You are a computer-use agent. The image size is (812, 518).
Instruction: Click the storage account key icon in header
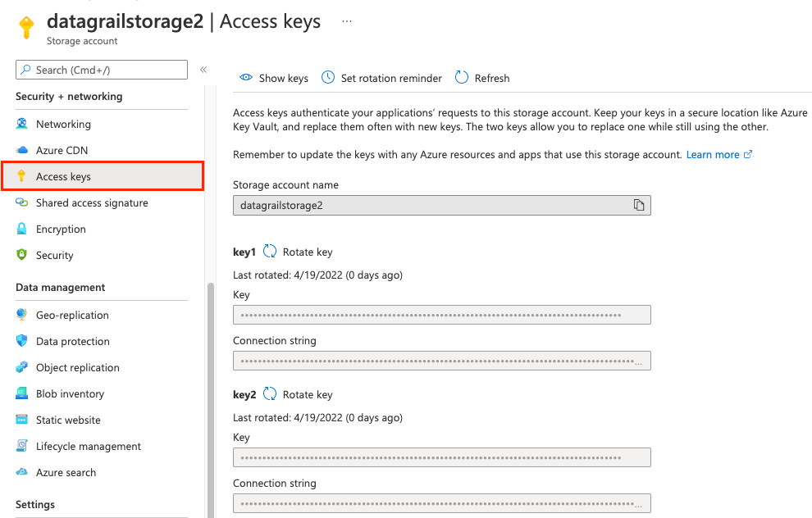point(26,27)
